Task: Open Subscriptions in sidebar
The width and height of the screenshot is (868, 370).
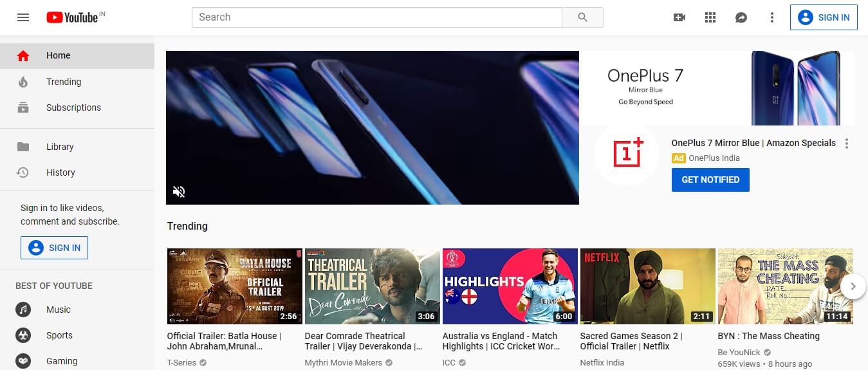Action: 77,107
